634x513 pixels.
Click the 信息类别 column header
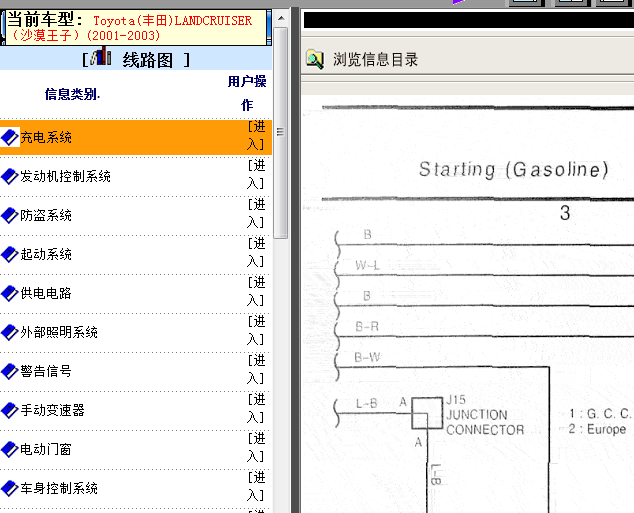click(72, 94)
